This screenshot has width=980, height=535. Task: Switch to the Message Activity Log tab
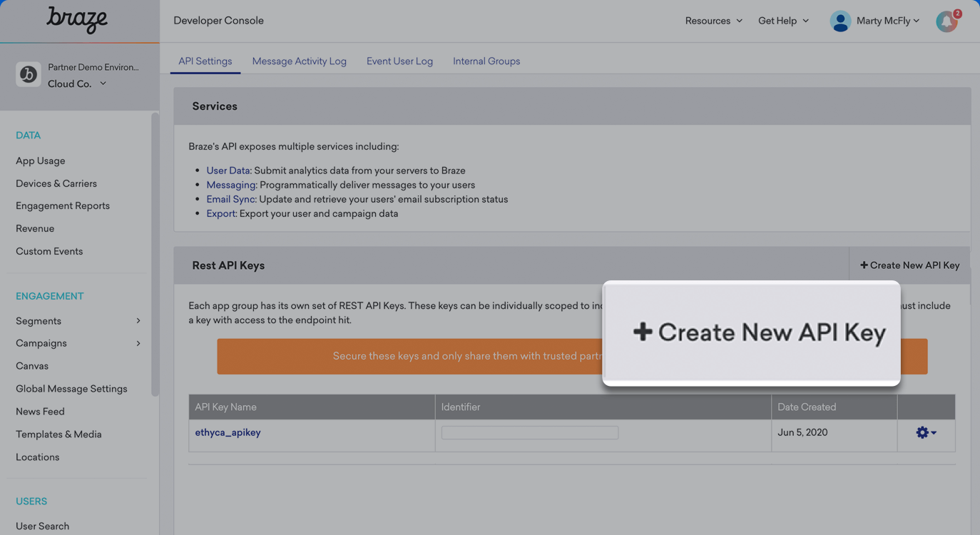tap(299, 61)
